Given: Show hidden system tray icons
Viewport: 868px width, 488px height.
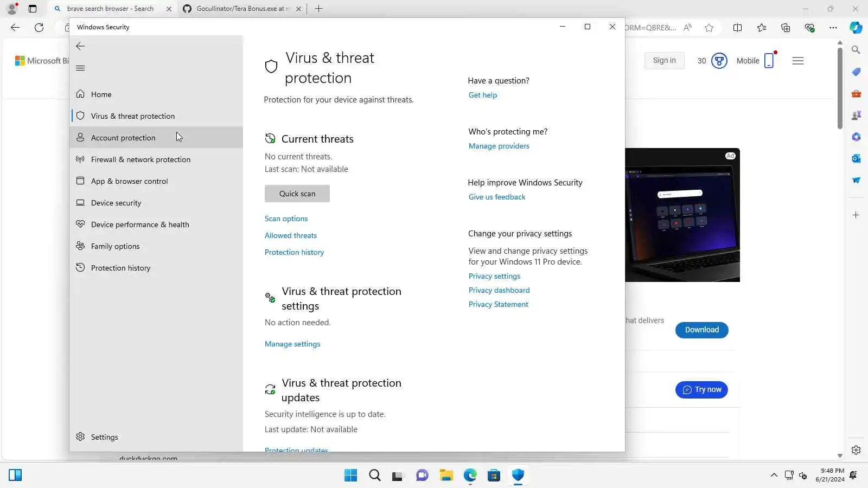Looking at the screenshot, I should click(x=774, y=476).
